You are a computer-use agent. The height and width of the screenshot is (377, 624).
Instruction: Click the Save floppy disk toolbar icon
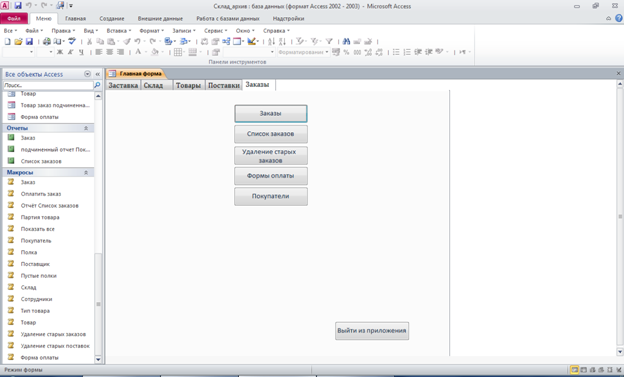(29, 41)
